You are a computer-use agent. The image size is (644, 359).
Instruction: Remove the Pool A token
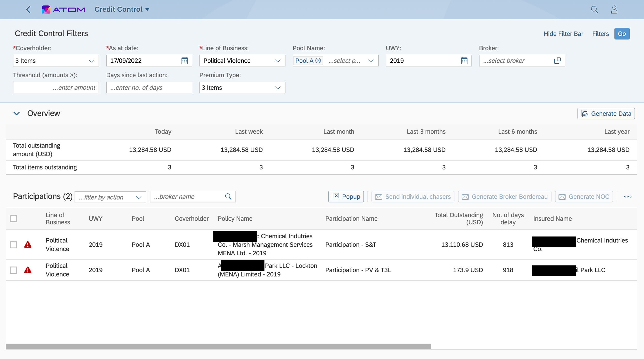pos(318,61)
